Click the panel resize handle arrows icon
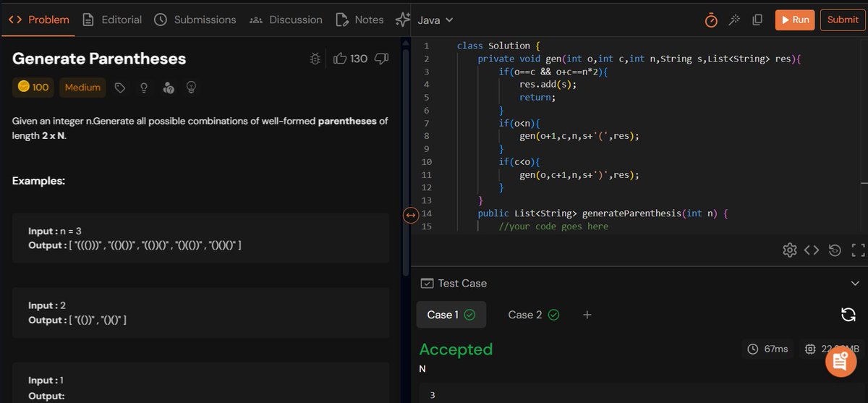Viewport: 868px width, 403px height. [x=410, y=215]
